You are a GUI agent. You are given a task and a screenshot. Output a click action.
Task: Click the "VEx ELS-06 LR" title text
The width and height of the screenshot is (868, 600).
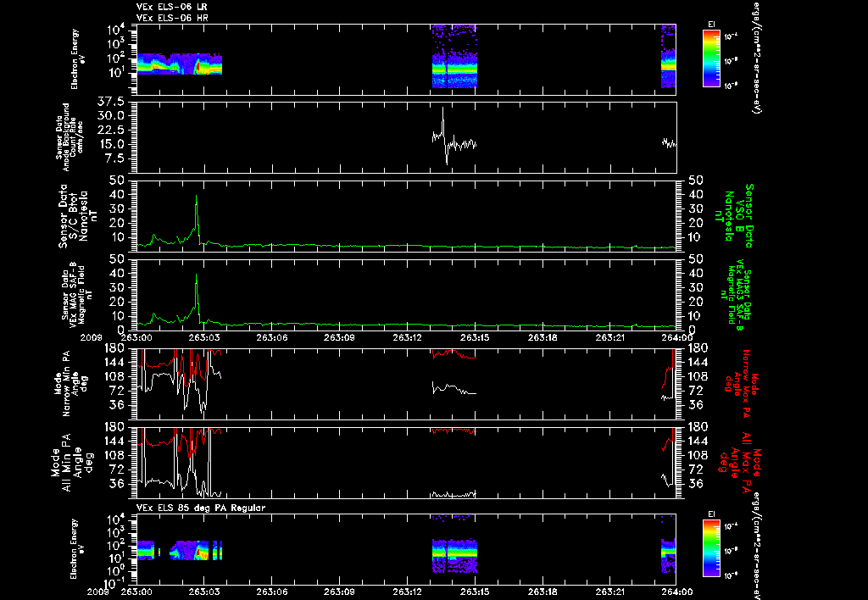point(172,7)
